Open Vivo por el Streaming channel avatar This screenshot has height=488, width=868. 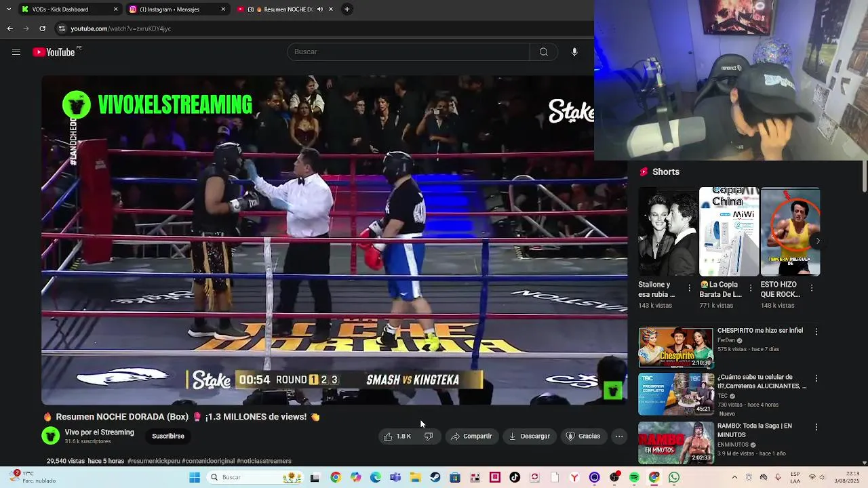[x=51, y=436]
